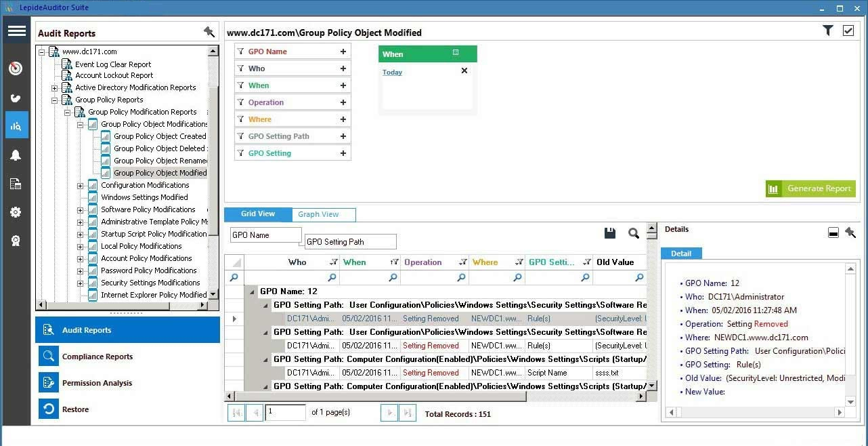Remove the Today filter with the X
The height and width of the screenshot is (446, 868).
coord(464,70)
